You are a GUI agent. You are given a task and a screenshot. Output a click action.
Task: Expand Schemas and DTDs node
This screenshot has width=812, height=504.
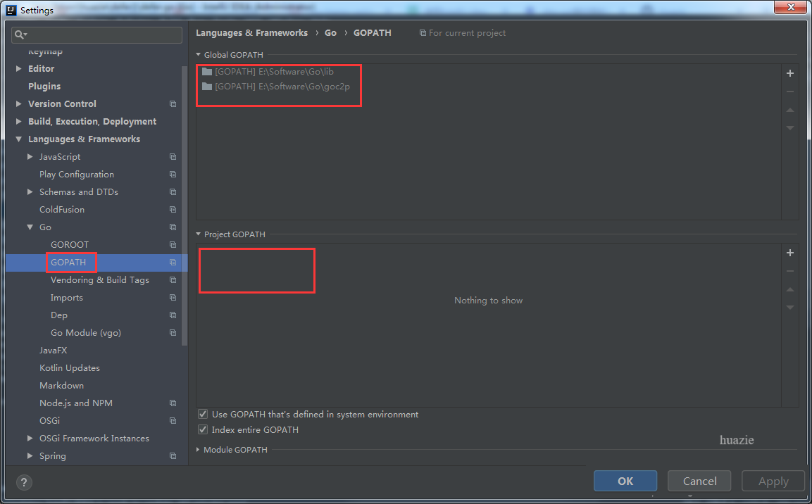[30, 191]
